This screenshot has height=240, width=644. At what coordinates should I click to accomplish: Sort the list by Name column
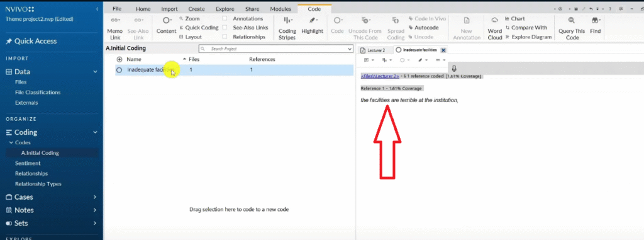point(134,59)
